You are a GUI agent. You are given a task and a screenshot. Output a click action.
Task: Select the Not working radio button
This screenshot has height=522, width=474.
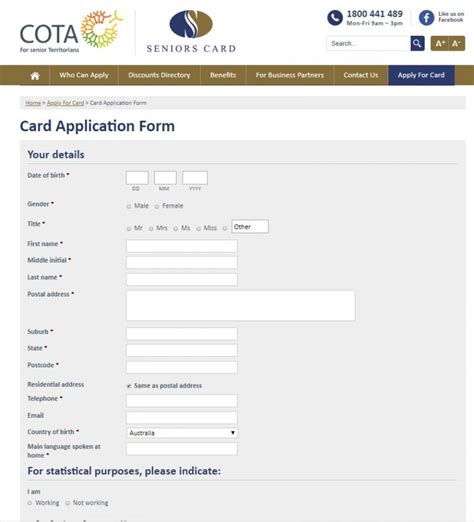[x=67, y=503]
